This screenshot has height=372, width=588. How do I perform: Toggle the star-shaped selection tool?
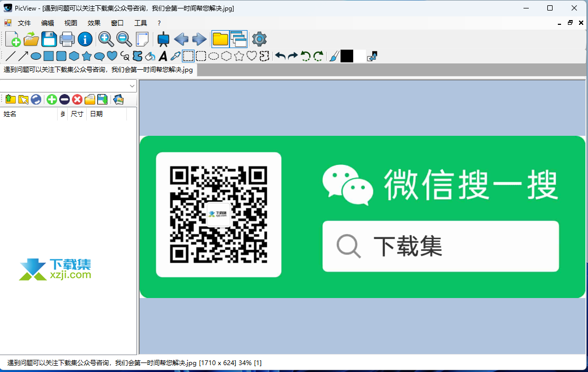[x=239, y=56]
